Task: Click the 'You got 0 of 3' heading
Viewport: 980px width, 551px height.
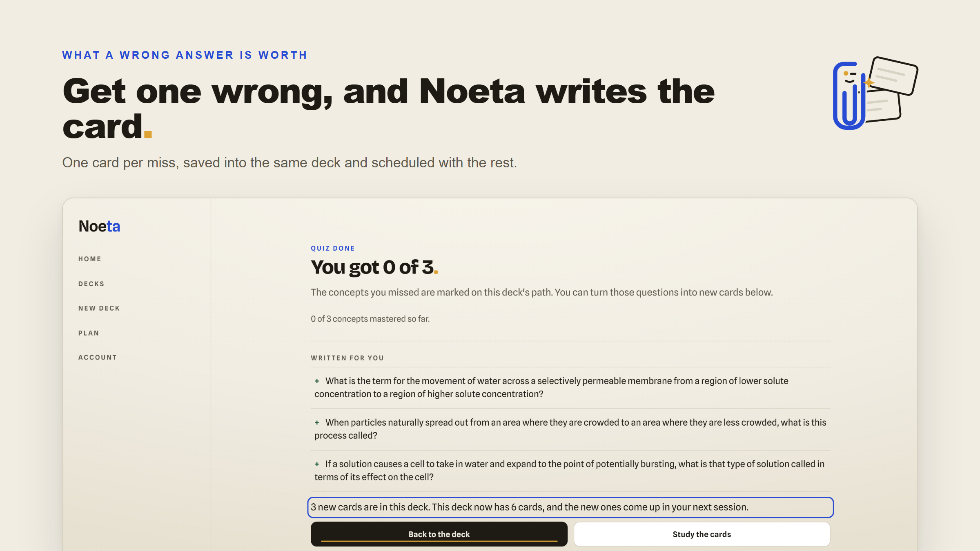Action: pyautogui.click(x=374, y=267)
